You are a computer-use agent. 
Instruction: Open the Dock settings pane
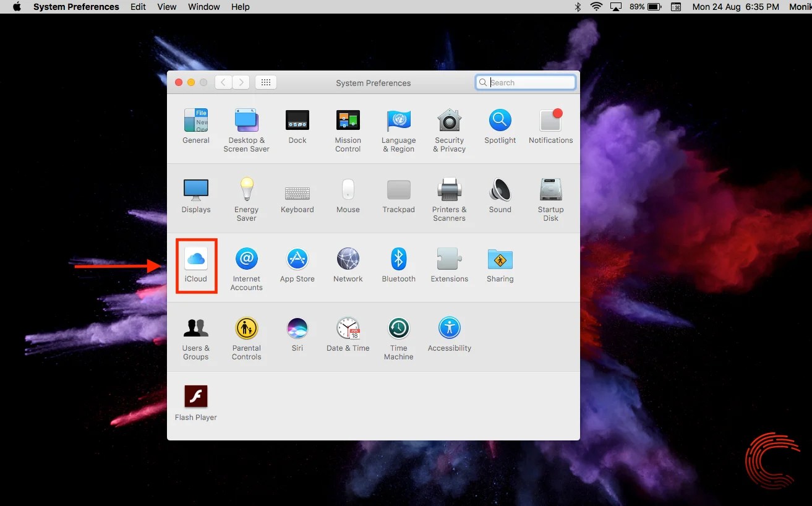pyautogui.click(x=297, y=126)
